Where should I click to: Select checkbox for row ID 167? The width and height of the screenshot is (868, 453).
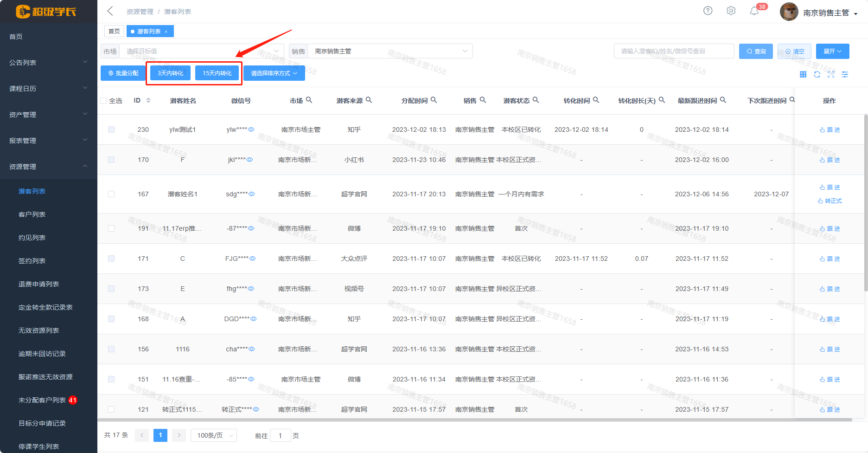(x=111, y=194)
